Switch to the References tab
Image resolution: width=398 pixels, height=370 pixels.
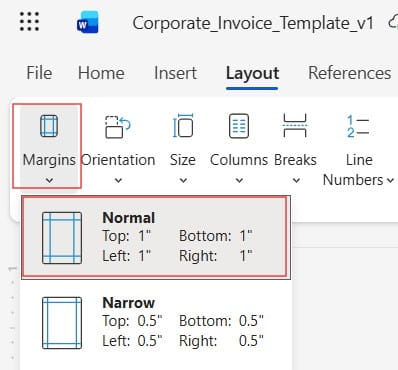[x=350, y=73]
